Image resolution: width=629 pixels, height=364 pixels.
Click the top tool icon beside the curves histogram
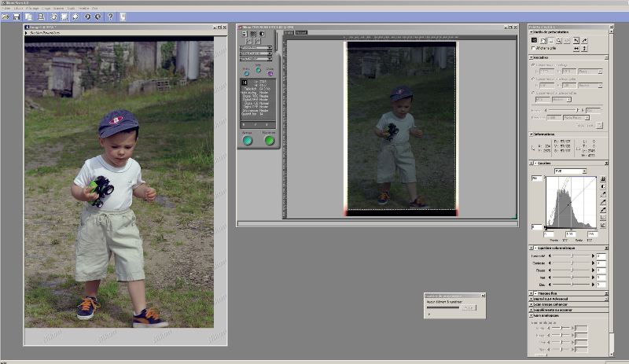[603, 178]
